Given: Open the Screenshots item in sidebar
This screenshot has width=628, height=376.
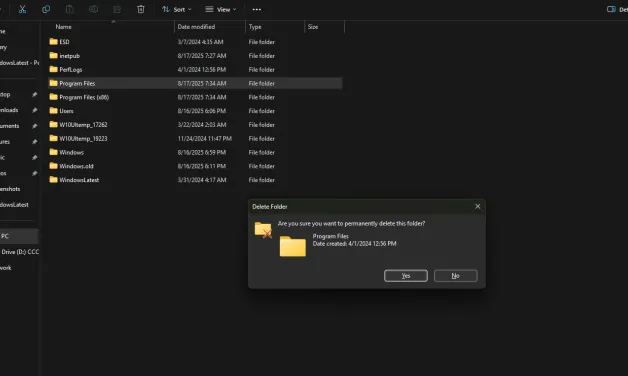Looking at the screenshot, I should (10, 189).
